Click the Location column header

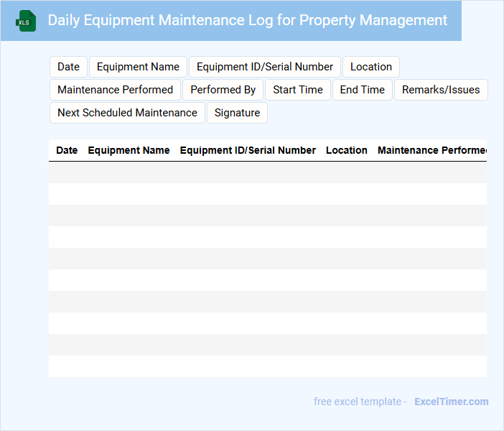click(x=347, y=150)
